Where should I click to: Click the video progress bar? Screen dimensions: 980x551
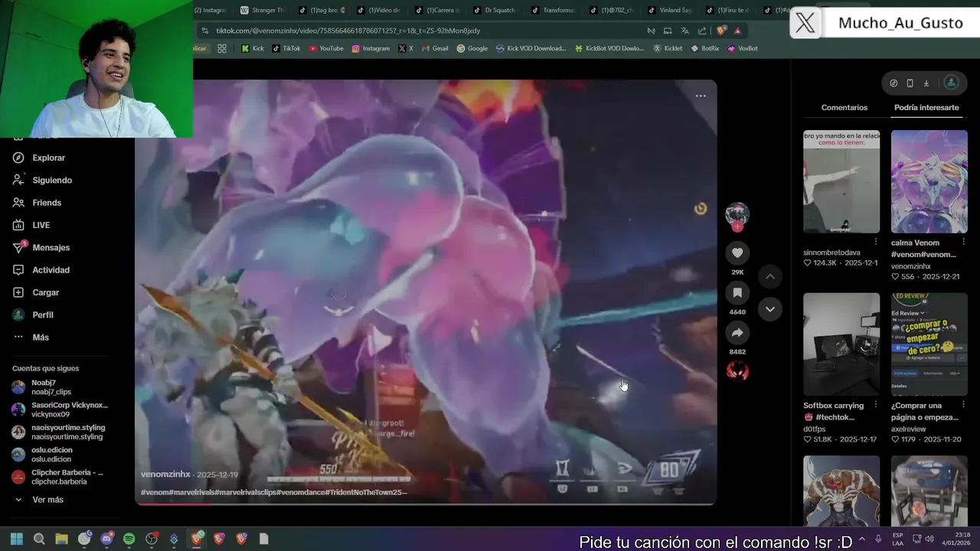(x=426, y=504)
